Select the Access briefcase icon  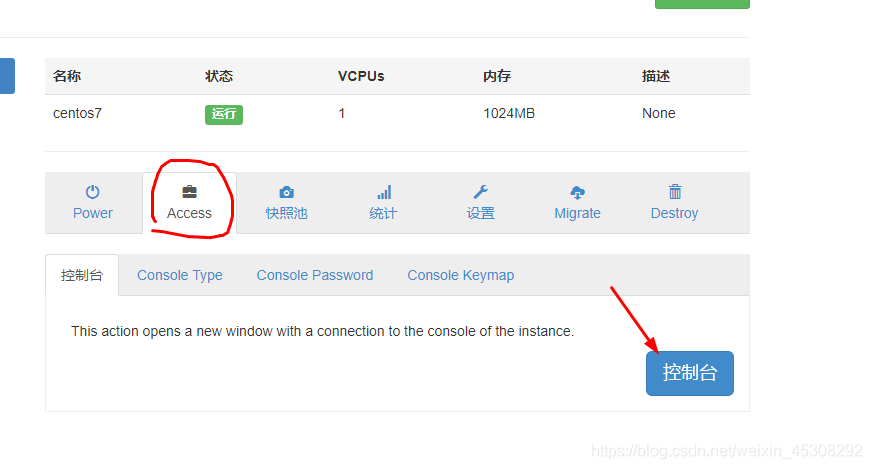(189, 192)
